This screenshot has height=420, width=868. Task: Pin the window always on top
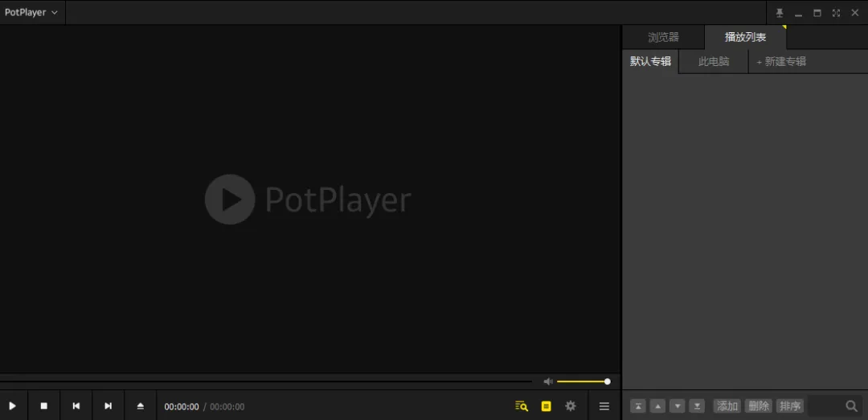[x=780, y=13]
